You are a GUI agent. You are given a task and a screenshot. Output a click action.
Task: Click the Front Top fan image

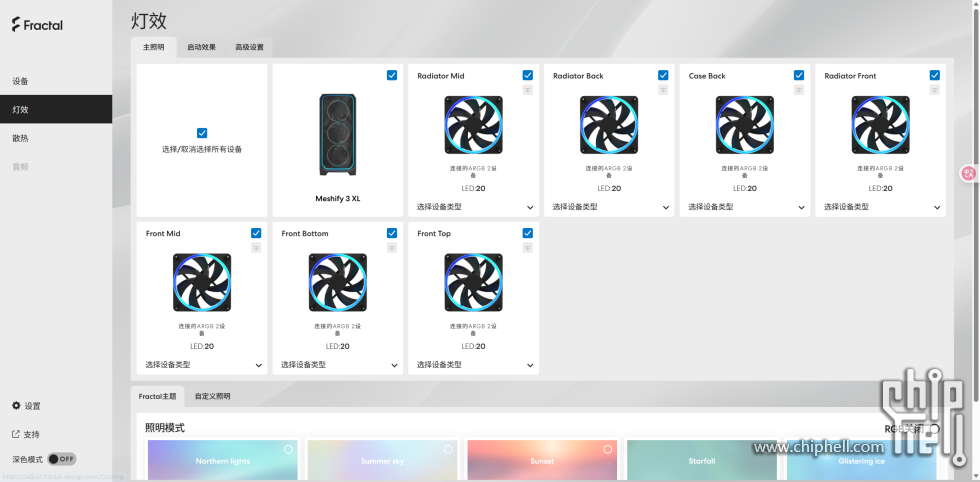click(473, 283)
